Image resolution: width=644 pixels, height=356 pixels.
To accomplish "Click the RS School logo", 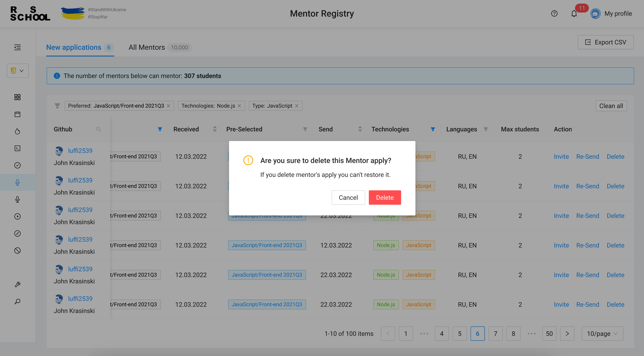I will pos(30,13).
